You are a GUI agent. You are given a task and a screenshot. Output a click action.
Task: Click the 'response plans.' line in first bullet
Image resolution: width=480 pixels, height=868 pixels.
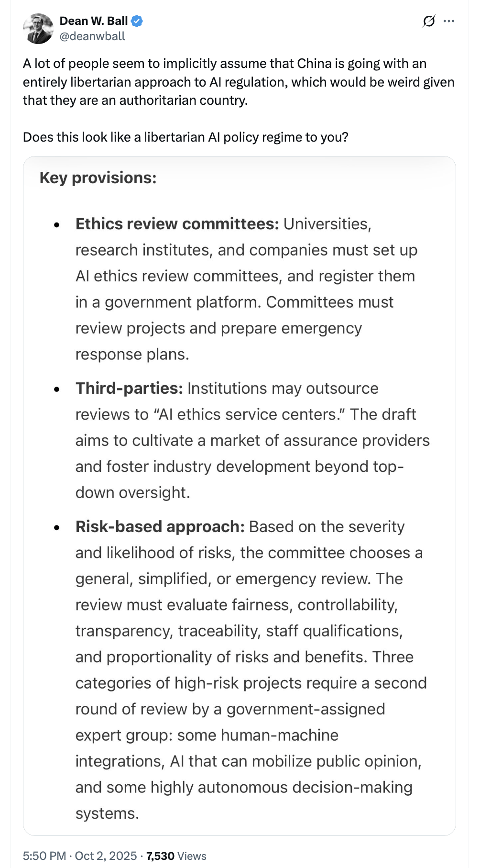coord(132,354)
